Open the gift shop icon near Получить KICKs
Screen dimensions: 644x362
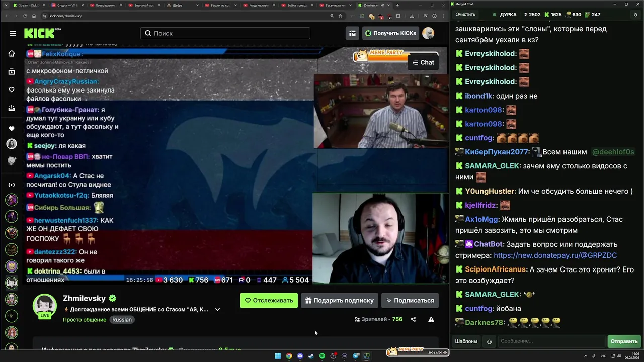352,33
